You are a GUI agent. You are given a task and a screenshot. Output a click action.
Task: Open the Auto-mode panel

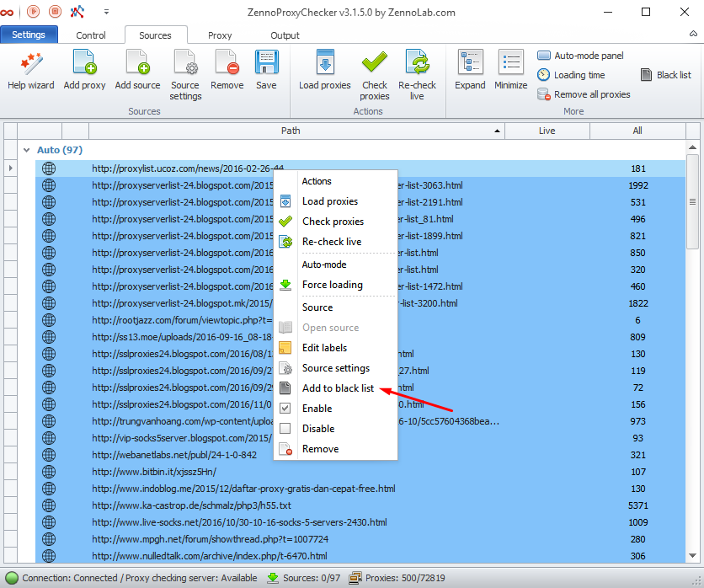click(580, 56)
